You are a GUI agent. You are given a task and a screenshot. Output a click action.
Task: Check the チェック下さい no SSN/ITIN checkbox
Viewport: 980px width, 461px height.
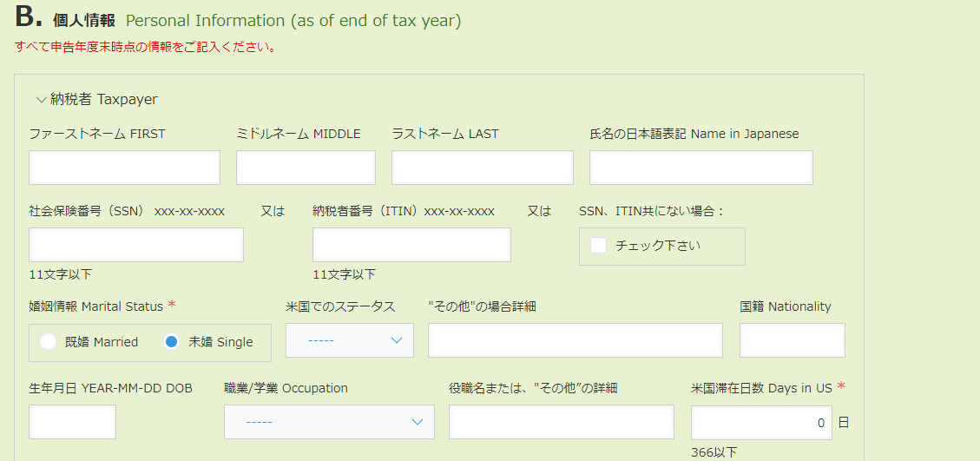tap(598, 246)
